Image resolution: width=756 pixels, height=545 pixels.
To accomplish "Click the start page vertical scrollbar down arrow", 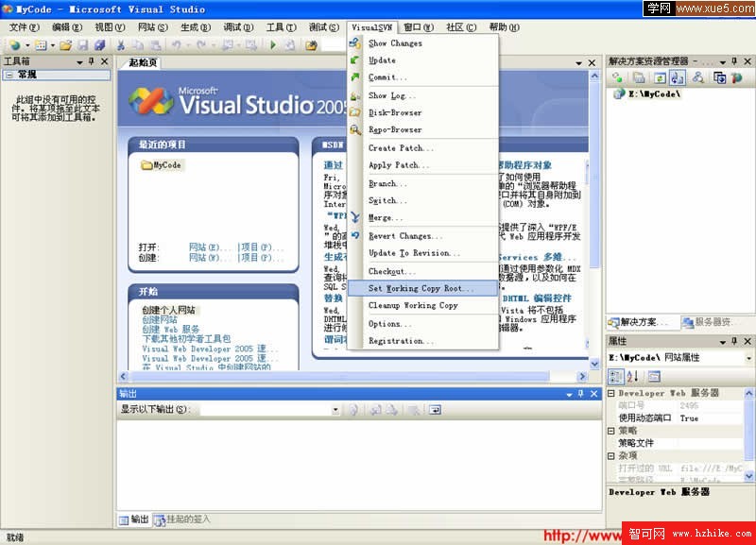I will coord(594,365).
